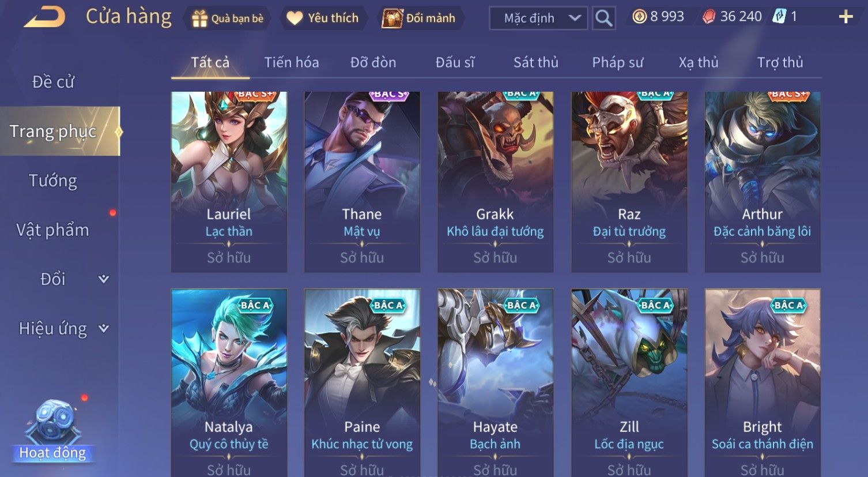Open the Mặc định sort dropdown
Viewport: 868px width, 477px height.
coord(538,18)
